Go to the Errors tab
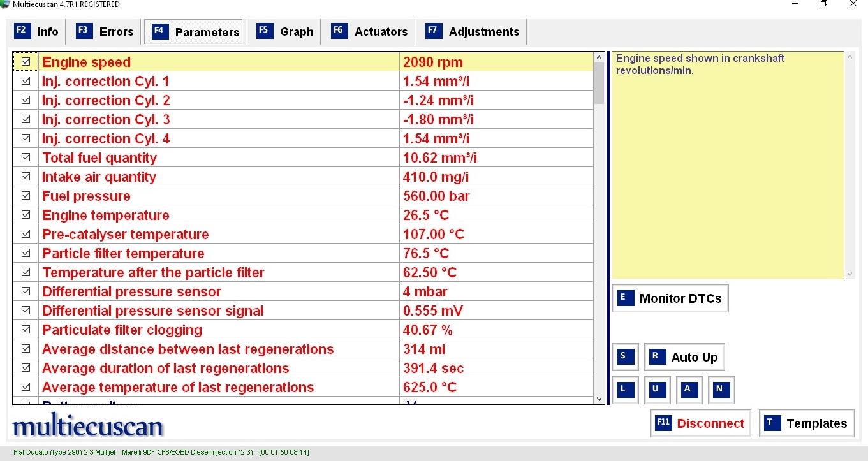Image resolution: width=868 pixels, height=461 pixels. [x=105, y=32]
